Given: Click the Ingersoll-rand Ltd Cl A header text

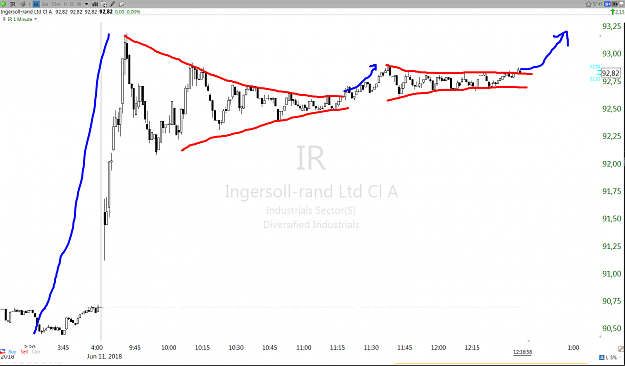Looking at the screenshot, I should 26,12.
